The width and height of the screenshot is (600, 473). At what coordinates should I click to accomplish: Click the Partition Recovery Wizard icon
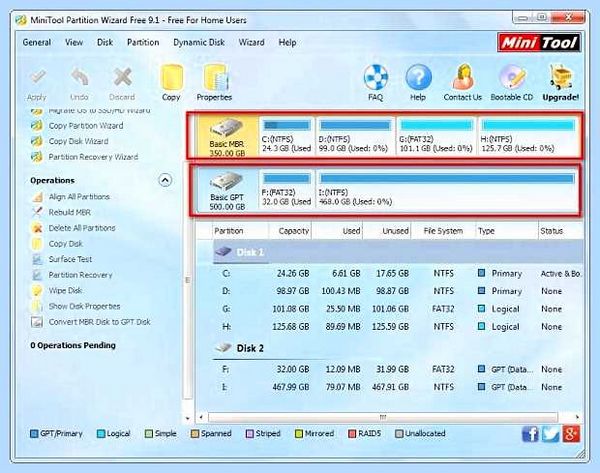point(37,157)
